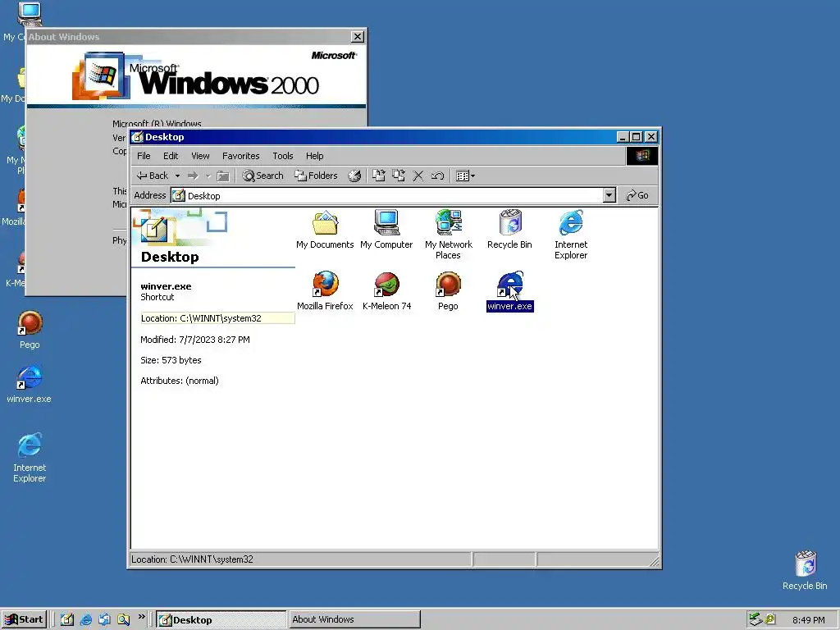Minimize the Desktop explorer window
Viewport: 840px width, 630px height.
622,137
